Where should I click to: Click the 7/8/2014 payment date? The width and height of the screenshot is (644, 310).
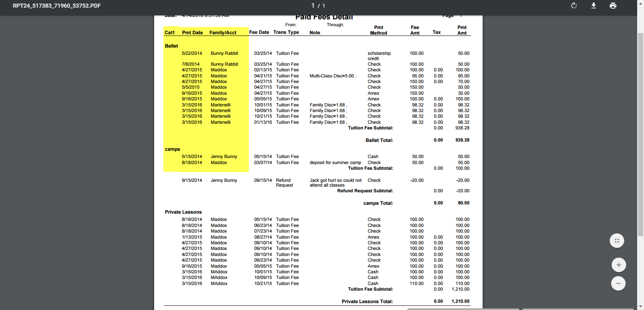[190, 64]
